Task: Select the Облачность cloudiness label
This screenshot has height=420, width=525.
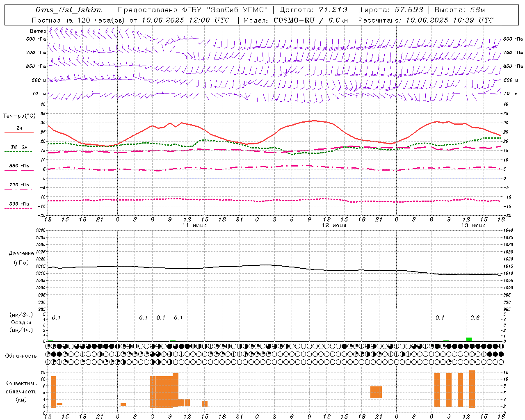Action: (x=21, y=356)
